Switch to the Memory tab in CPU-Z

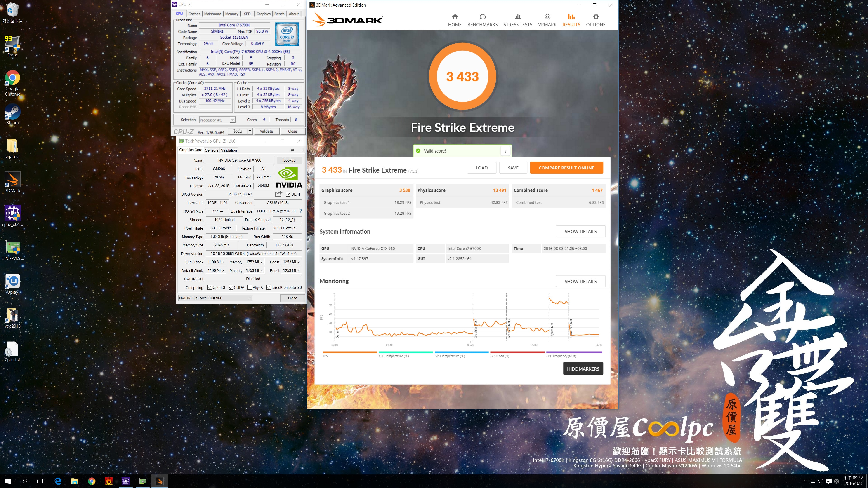tap(231, 14)
